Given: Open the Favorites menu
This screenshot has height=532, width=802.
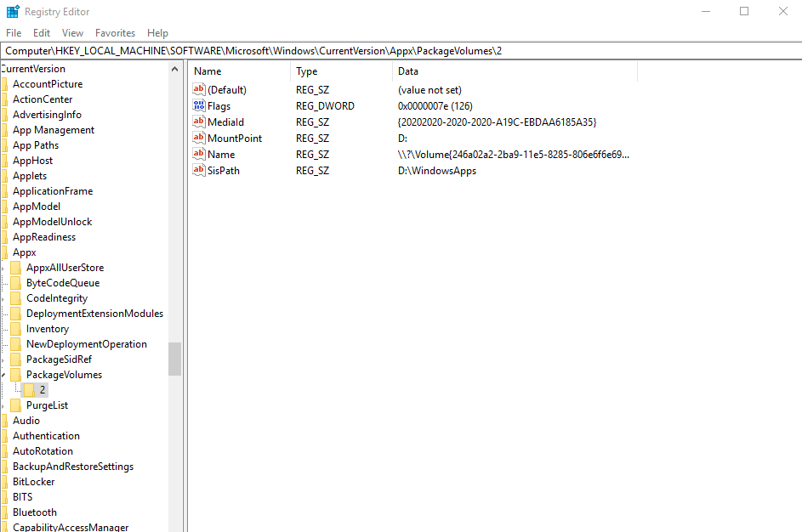Looking at the screenshot, I should (115, 33).
